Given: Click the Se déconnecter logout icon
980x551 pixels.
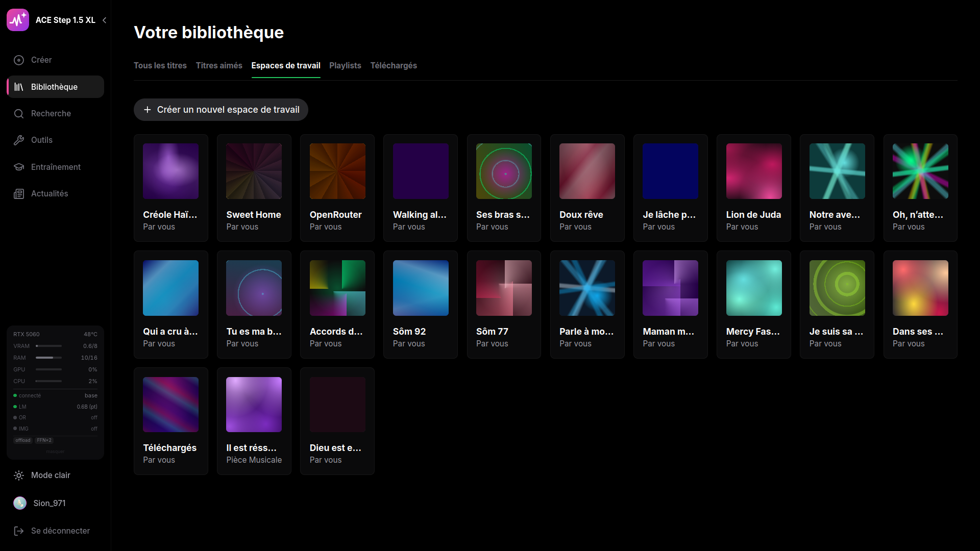Looking at the screenshot, I should tap(19, 531).
